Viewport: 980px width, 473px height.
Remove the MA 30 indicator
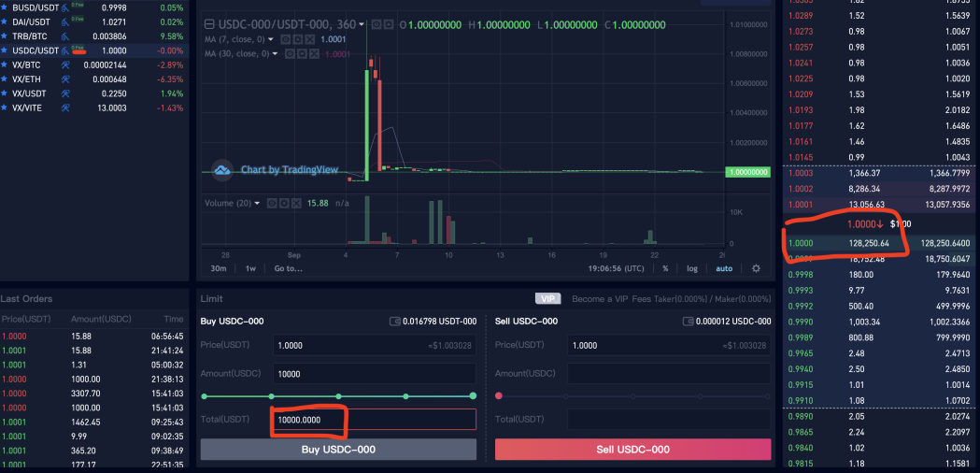[314, 54]
